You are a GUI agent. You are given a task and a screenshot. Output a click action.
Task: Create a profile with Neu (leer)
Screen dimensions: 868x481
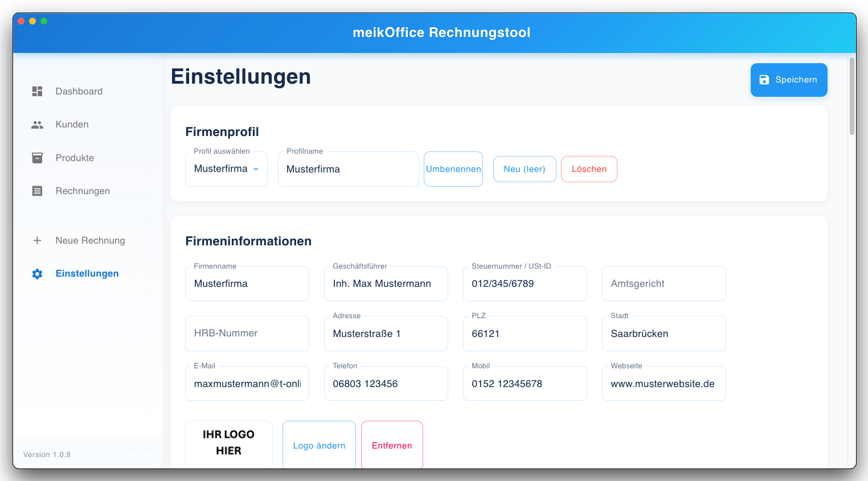(x=525, y=168)
